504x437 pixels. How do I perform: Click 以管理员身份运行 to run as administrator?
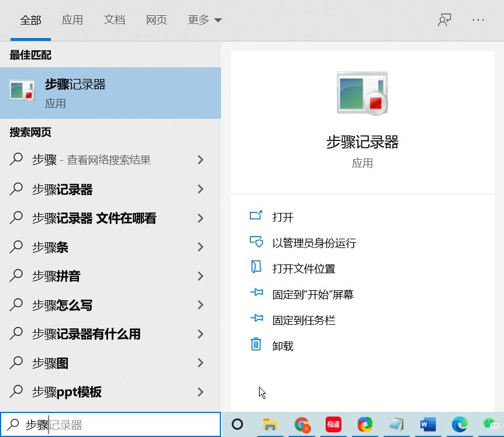point(314,242)
